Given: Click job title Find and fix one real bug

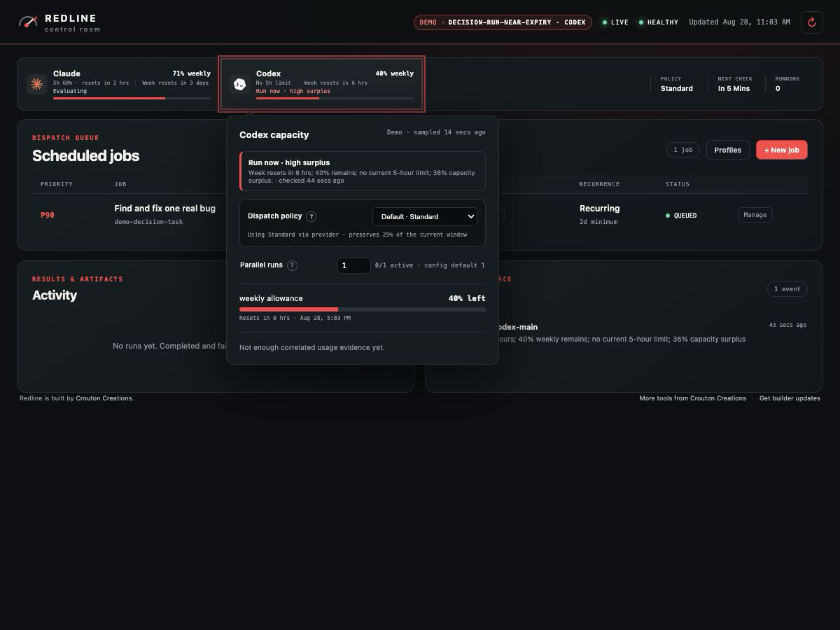Looking at the screenshot, I should pyautogui.click(x=165, y=209).
